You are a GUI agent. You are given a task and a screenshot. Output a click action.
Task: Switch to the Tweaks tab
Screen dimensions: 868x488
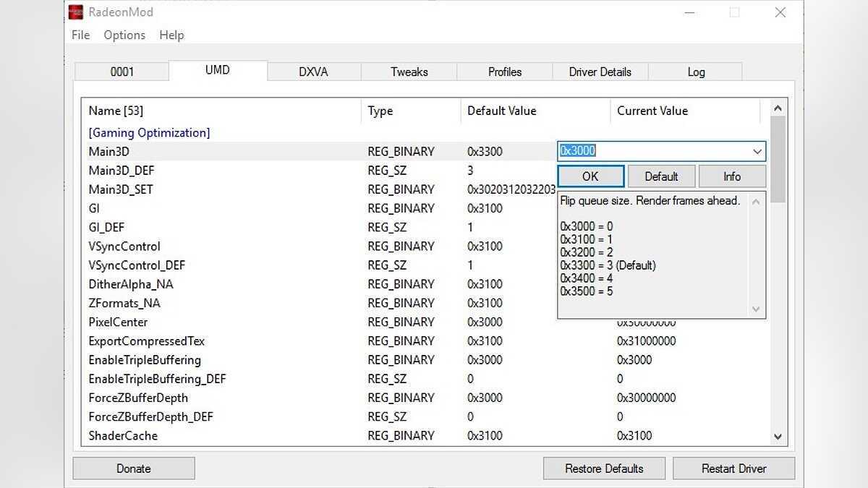point(409,72)
